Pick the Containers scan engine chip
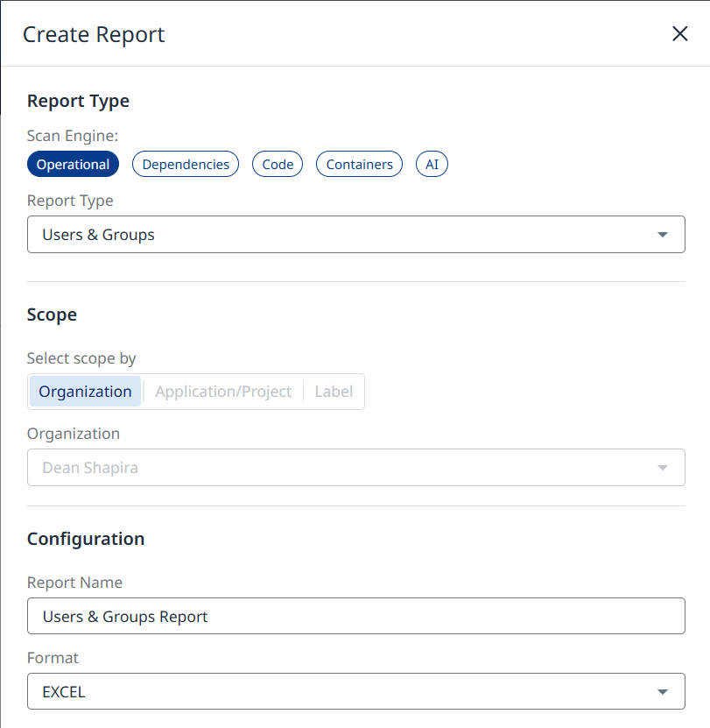This screenshot has width=710, height=728. 359,164
